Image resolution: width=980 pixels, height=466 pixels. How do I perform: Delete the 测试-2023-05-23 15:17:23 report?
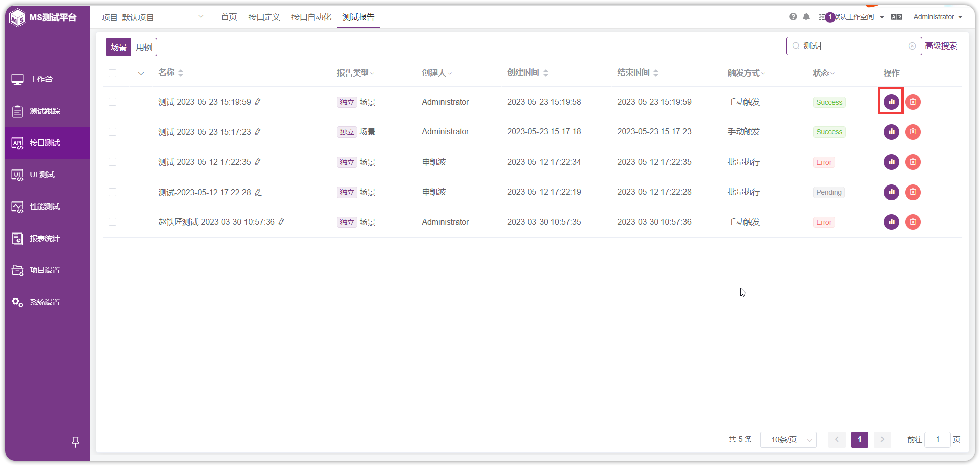(913, 132)
